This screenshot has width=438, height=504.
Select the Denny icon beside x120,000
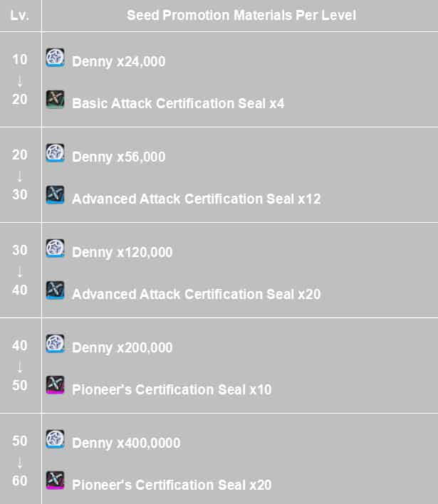[56, 248]
